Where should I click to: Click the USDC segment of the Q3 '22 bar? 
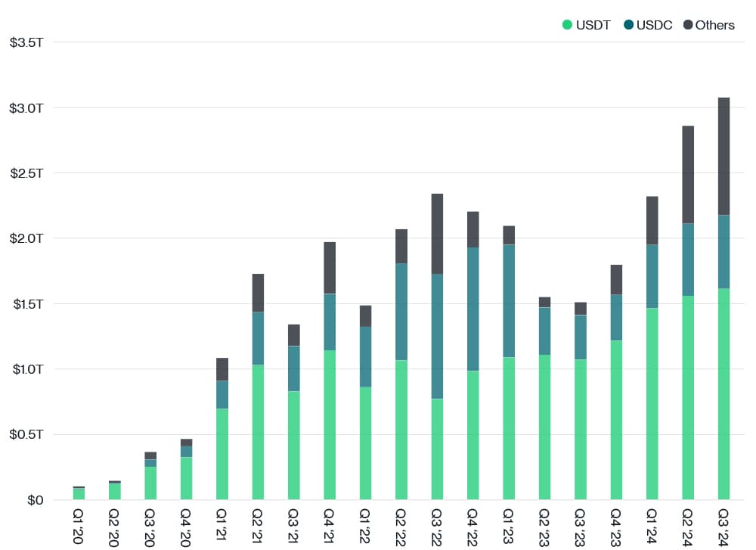437,336
